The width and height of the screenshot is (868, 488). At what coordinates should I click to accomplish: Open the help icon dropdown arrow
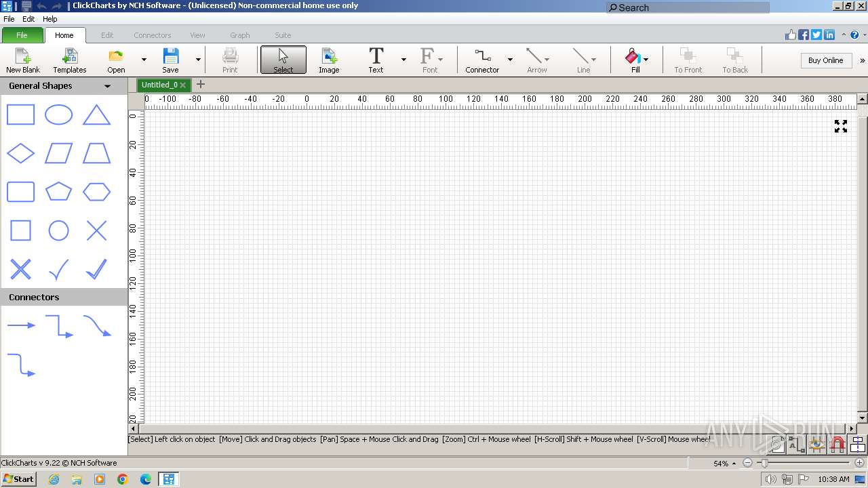pos(864,35)
